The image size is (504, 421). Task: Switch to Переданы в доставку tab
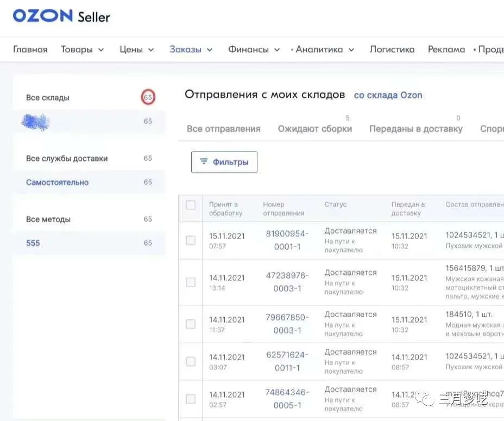pyautogui.click(x=415, y=129)
